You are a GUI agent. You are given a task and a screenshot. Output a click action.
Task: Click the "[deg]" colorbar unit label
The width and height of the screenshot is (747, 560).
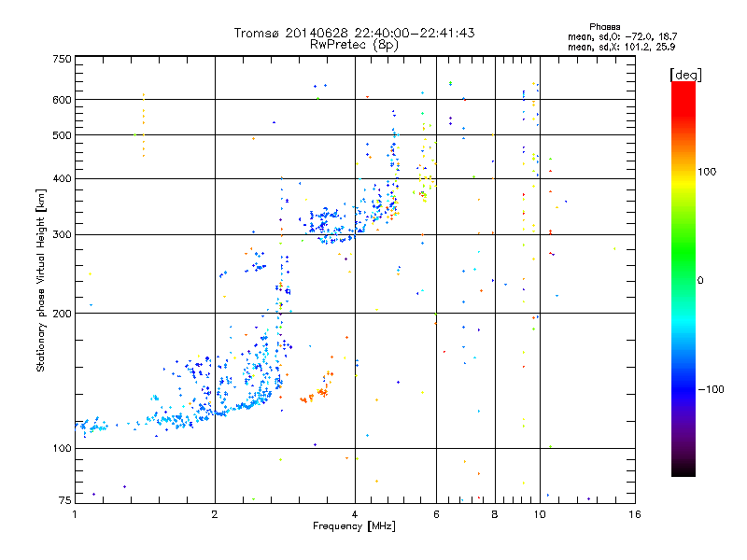point(685,75)
